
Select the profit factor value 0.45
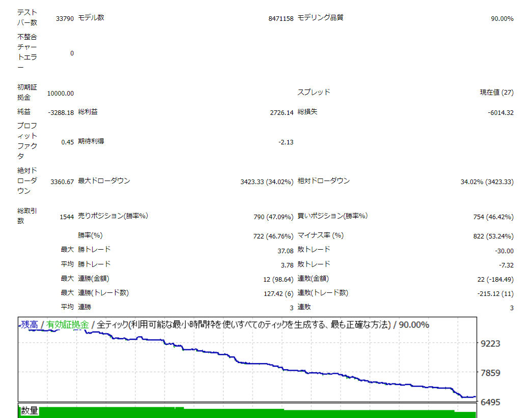click(x=67, y=142)
